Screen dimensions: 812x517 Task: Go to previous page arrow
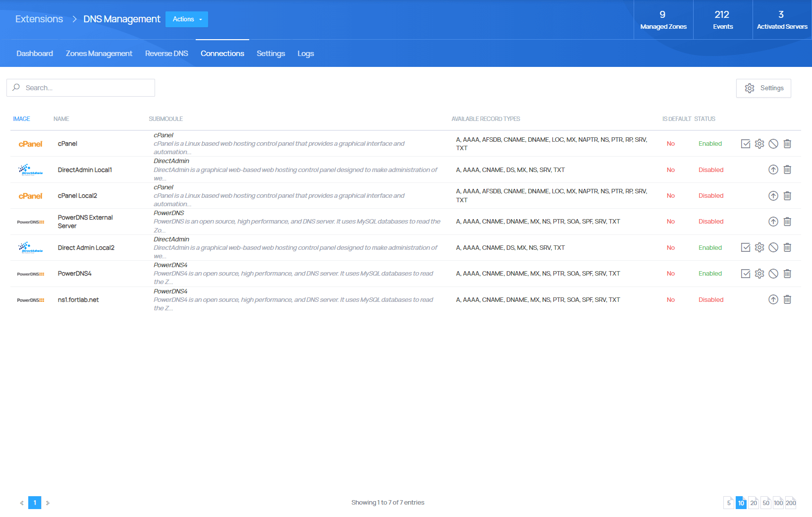click(22, 503)
